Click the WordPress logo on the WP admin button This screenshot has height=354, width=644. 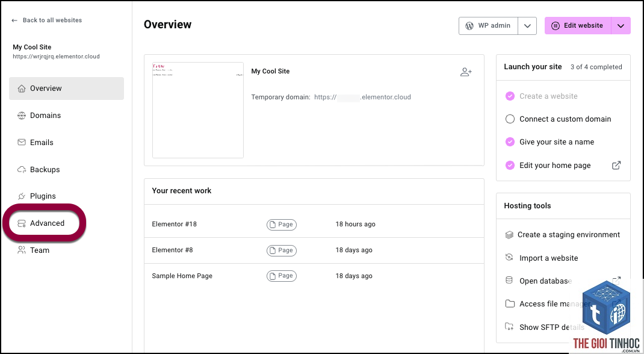469,25
